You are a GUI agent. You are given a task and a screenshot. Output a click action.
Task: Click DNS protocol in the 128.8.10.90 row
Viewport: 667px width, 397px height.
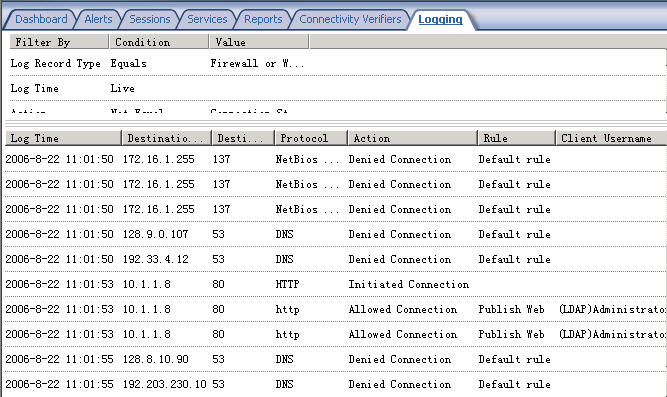(x=285, y=360)
